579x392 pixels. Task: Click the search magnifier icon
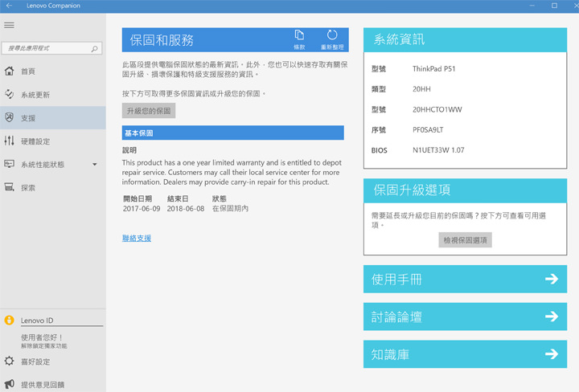(x=94, y=49)
